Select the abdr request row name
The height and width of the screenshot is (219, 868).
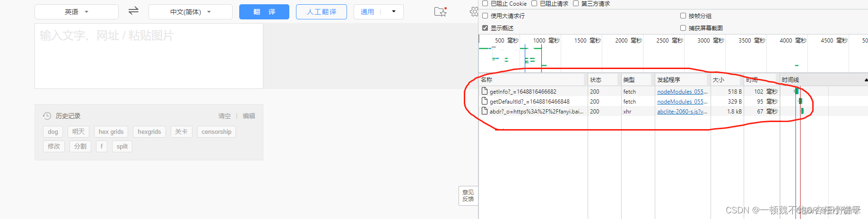click(x=537, y=112)
